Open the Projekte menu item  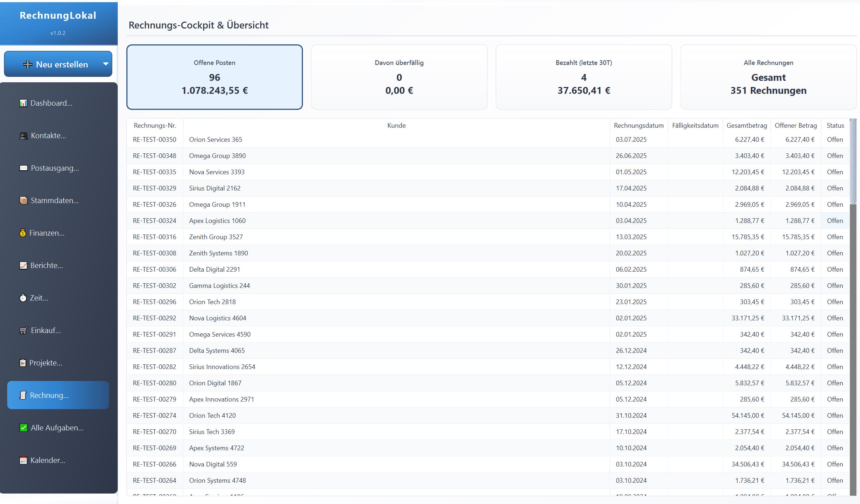click(x=46, y=363)
